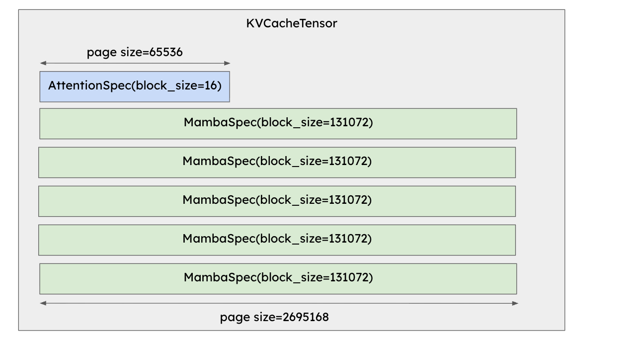Select the second MambaSpec block from top
Viewport: 644px width, 341px height.
277,162
